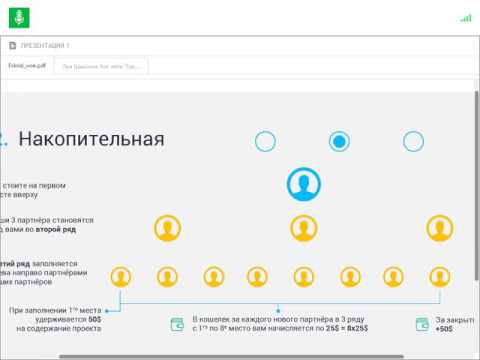Click the green microphone icon

[19, 18]
